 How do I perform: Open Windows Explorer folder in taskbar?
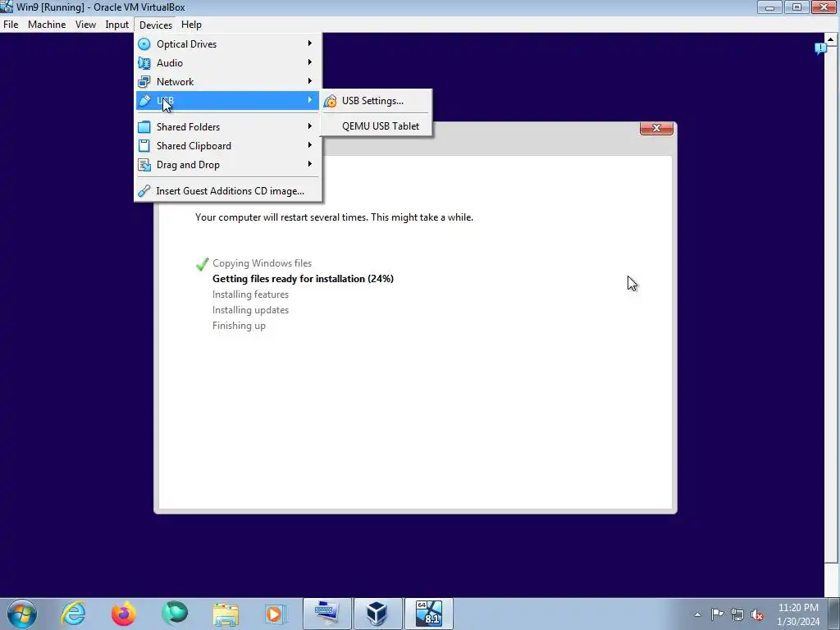(x=226, y=614)
